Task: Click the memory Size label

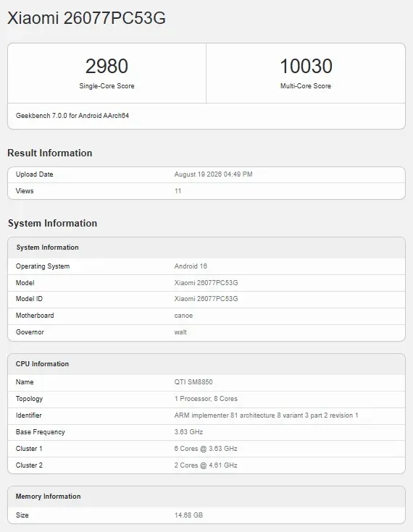Action: click(22, 515)
